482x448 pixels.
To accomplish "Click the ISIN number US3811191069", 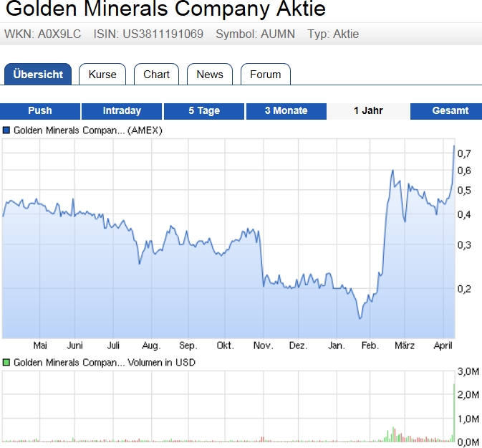I will (x=162, y=34).
